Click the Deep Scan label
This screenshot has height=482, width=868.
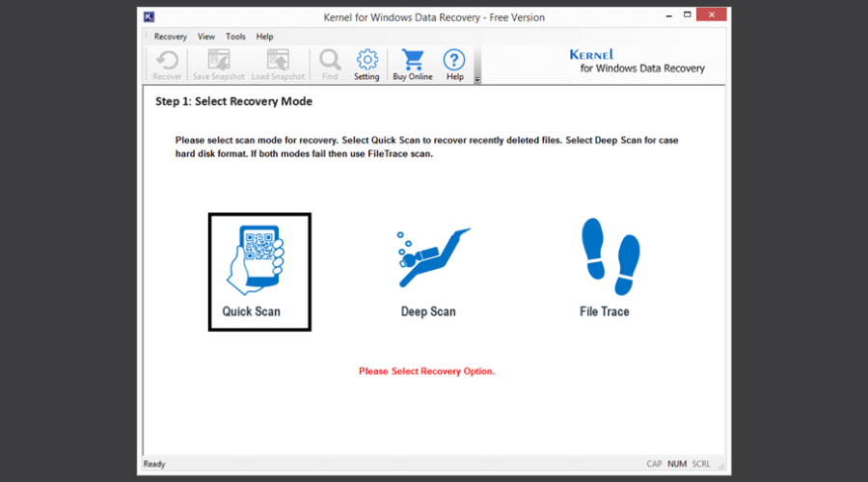(x=428, y=311)
